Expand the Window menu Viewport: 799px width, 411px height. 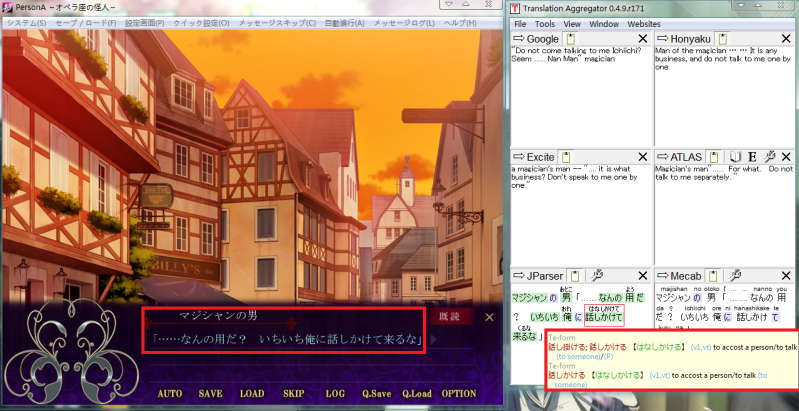point(603,23)
